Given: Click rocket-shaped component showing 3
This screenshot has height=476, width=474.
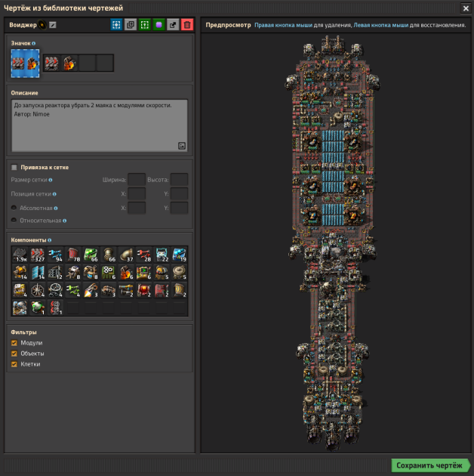Looking at the screenshot, I should [91, 290].
